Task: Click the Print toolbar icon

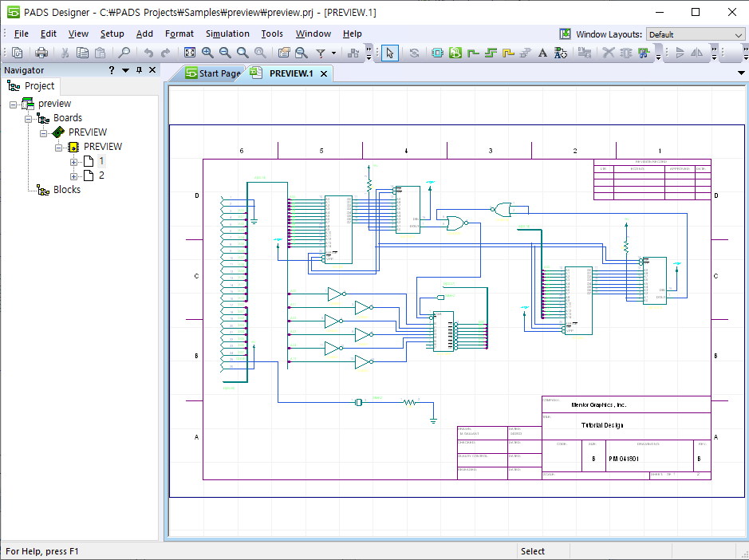Action: pos(42,53)
